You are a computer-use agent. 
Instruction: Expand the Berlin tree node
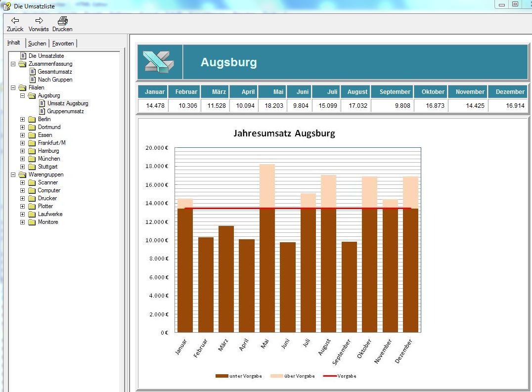(x=22, y=119)
